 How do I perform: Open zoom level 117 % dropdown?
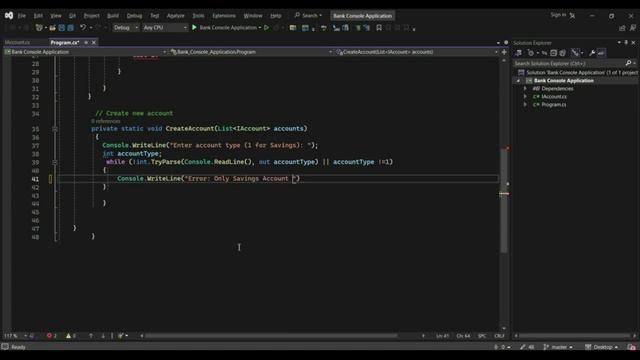click(x=16, y=336)
